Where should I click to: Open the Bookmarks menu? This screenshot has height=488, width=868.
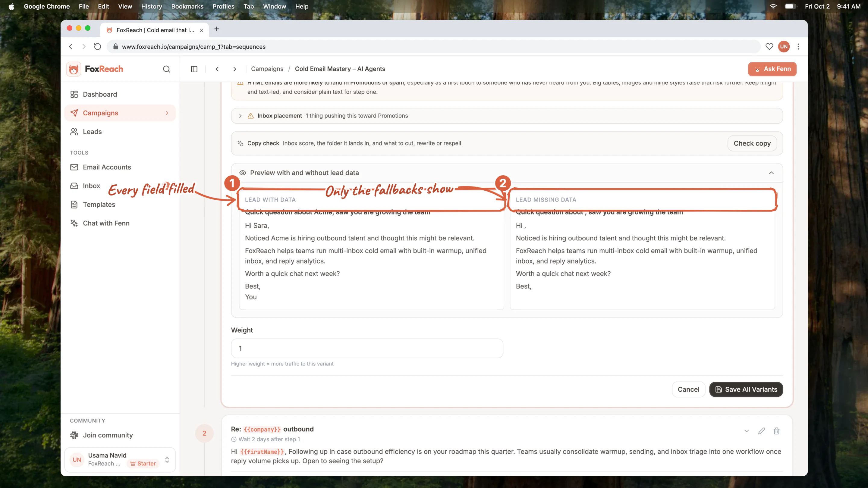(x=187, y=6)
